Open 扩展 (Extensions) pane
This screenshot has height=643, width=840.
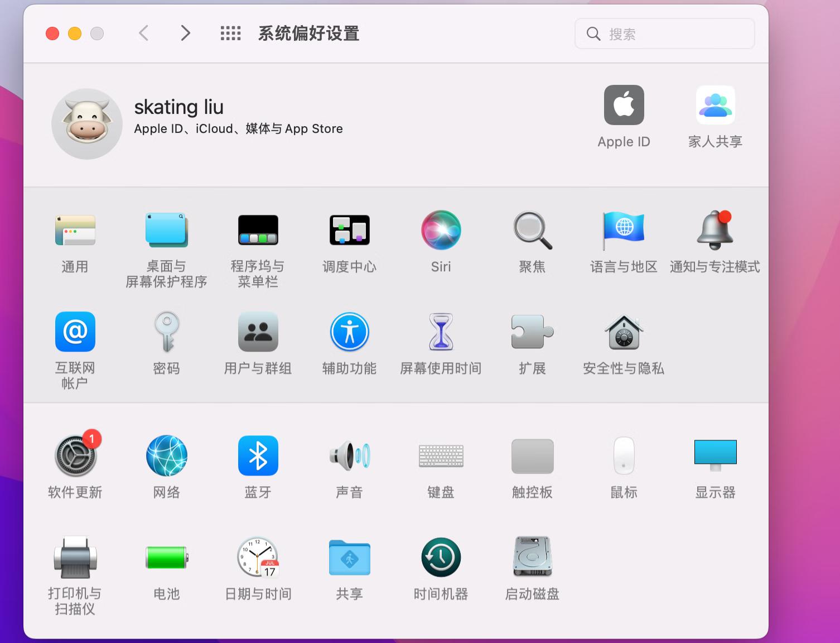coord(532,332)
